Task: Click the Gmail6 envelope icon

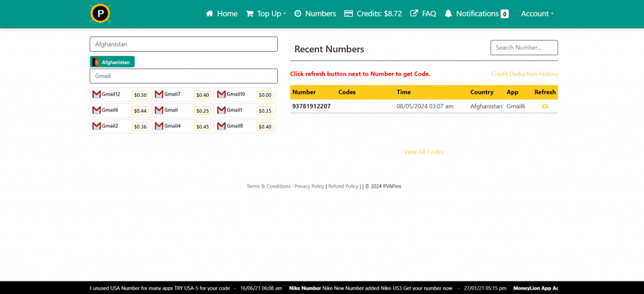Action: (96, 110)
